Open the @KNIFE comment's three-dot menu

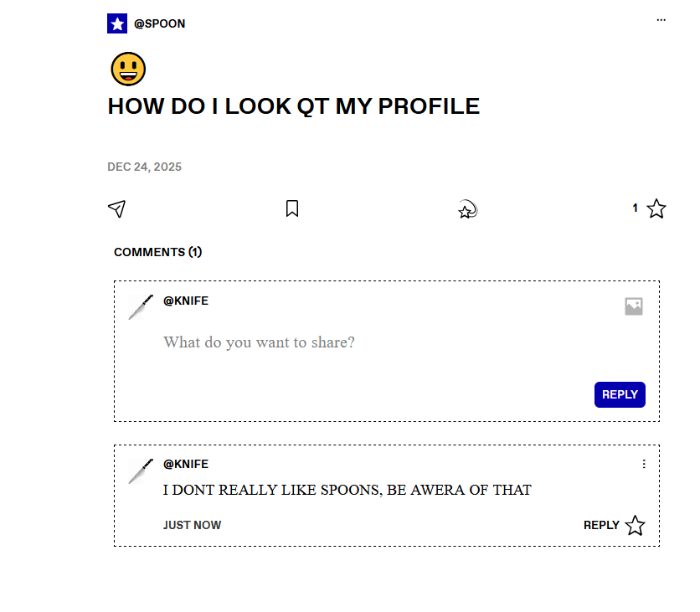coord(644,465)
